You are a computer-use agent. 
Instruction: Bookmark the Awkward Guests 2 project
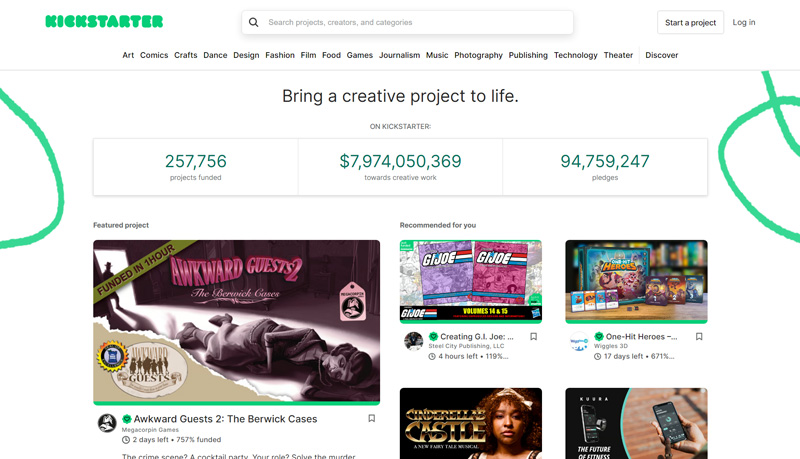point(371,418)
